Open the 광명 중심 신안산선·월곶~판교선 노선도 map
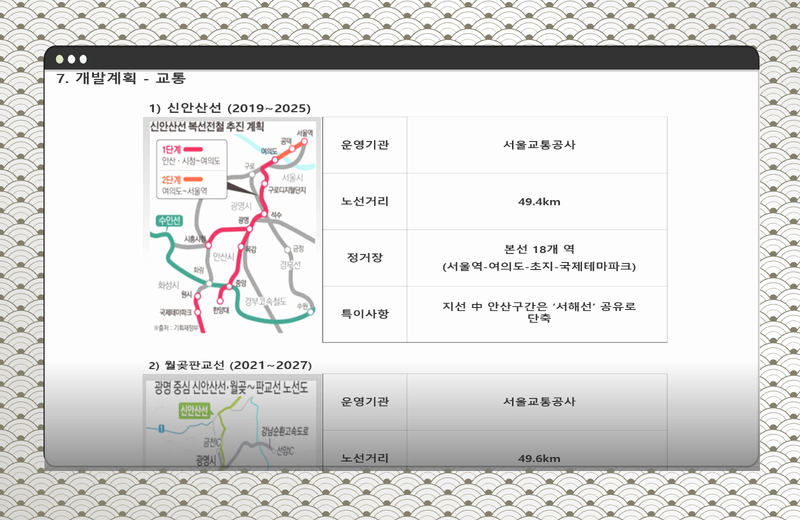This screenshot has width=800, height=520. [x=232, y=422]
